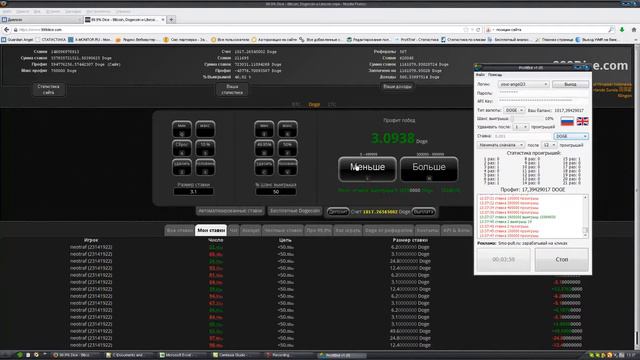
Task: Click the browser home icon
Action: click(x=633, y=30)
